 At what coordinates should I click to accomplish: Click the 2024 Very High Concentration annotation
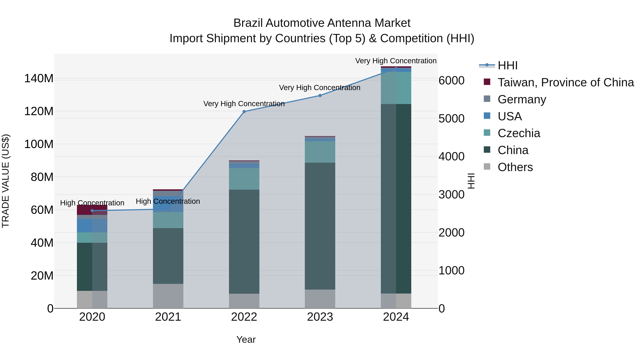point(396,61)
